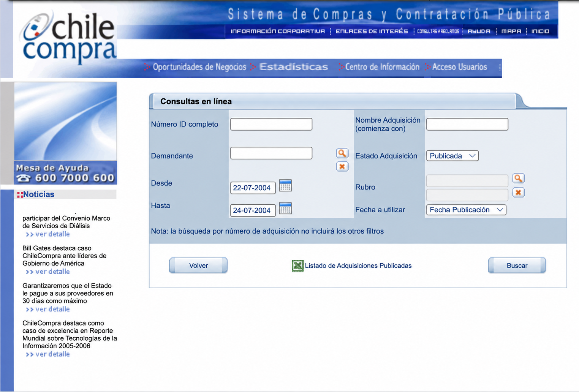
Task: Click the Mesa de Ayuda banner image
Action: coord(65,133)
